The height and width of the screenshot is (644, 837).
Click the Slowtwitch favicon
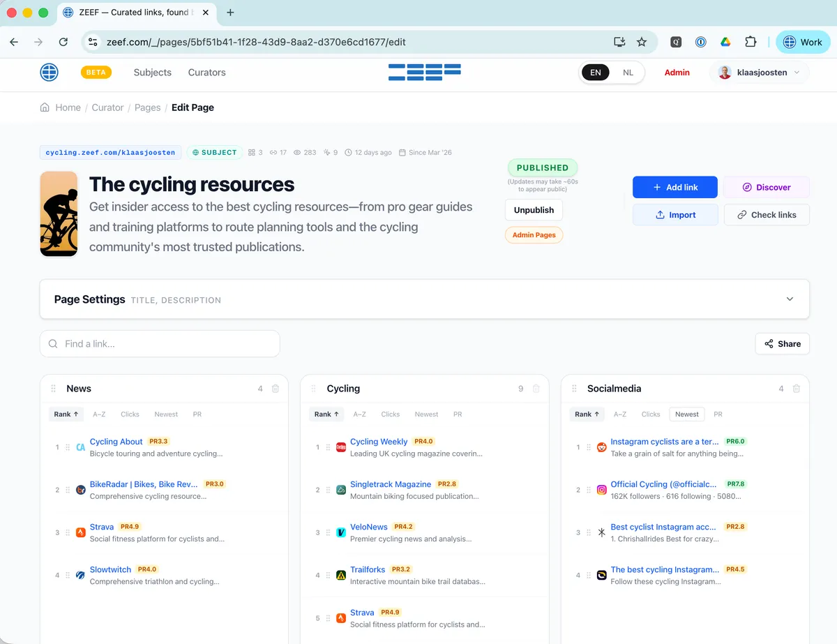[80, 576]
